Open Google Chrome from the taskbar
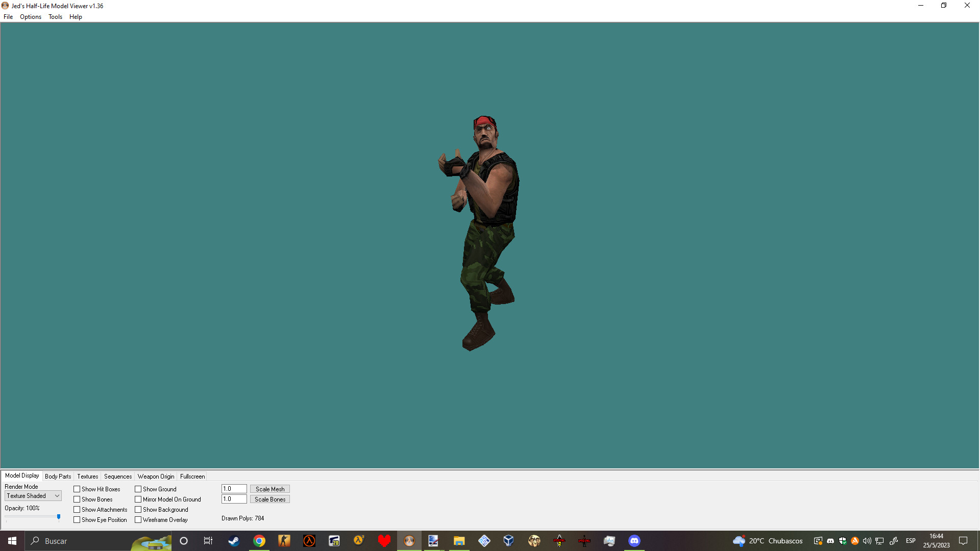The image size is (980, 551). point(259,541)
